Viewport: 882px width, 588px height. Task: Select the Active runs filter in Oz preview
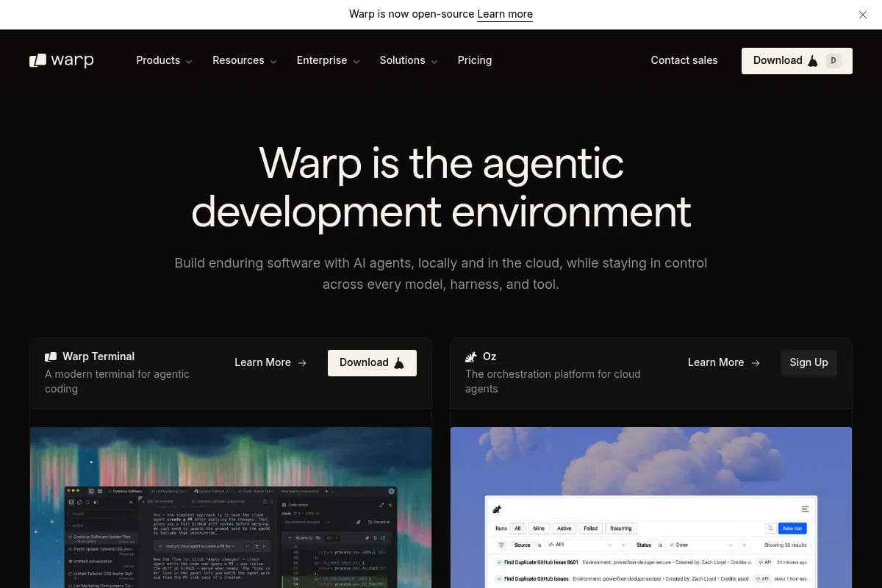[564, 528]
